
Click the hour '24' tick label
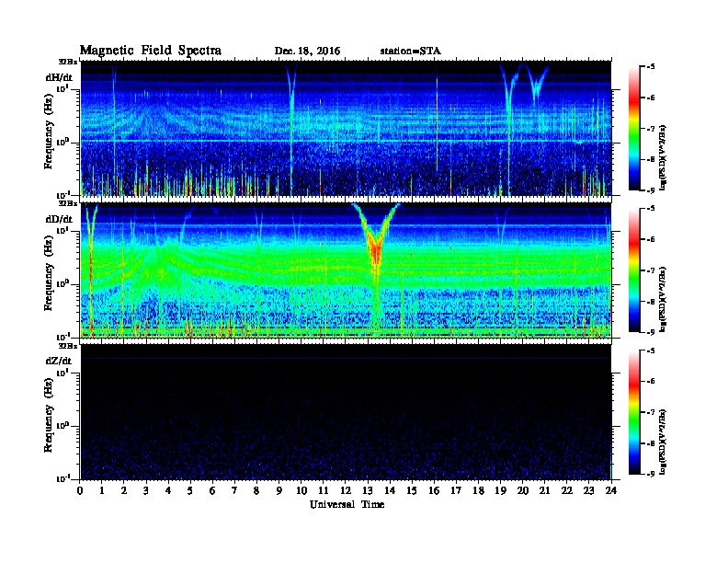click(611, 490)
